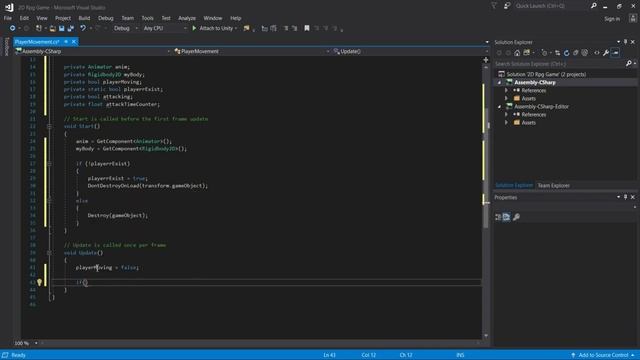Click the Search Solution Explorer field

[x=561, y=64]
